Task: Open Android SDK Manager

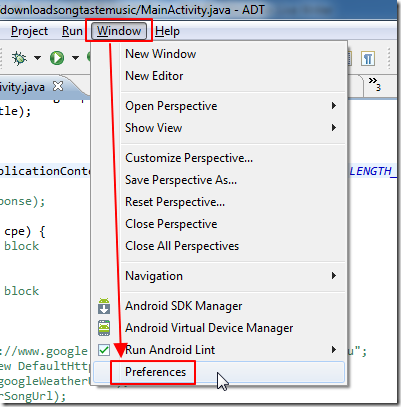Action: (x=219, y=306)
